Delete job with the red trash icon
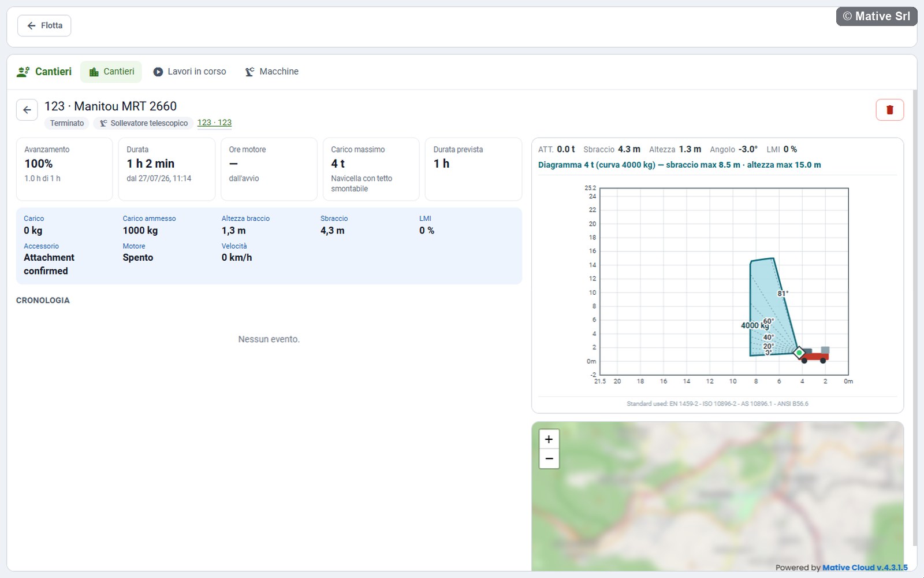This screenshot has height=578, width=924. (889, 110)
